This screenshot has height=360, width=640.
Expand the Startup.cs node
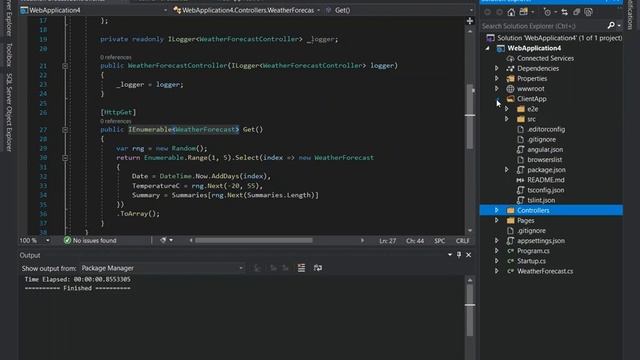[497, 261]
